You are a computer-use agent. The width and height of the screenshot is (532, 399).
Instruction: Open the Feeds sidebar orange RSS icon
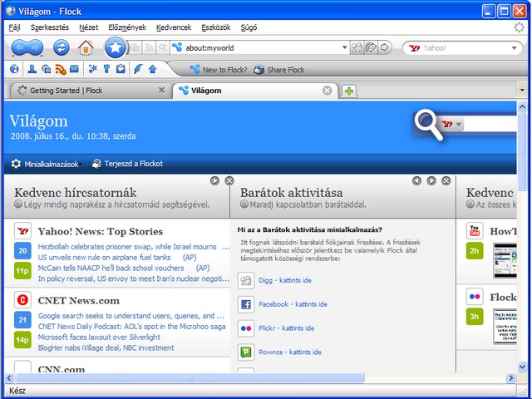click(61, 69)
